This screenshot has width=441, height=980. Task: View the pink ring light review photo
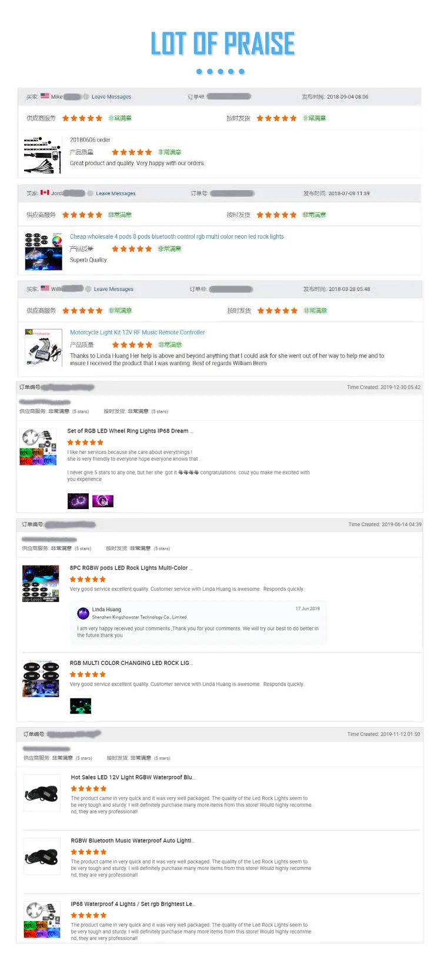coord(103,501)
